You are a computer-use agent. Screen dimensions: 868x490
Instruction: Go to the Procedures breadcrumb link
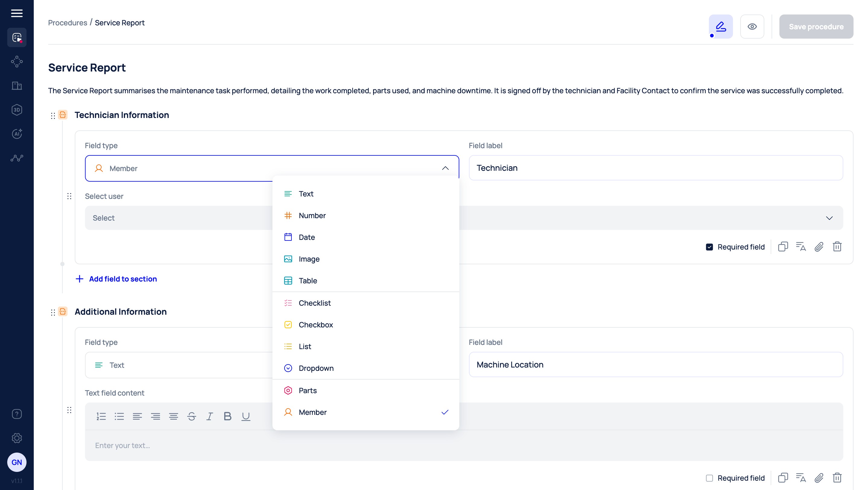pos(68,23)
